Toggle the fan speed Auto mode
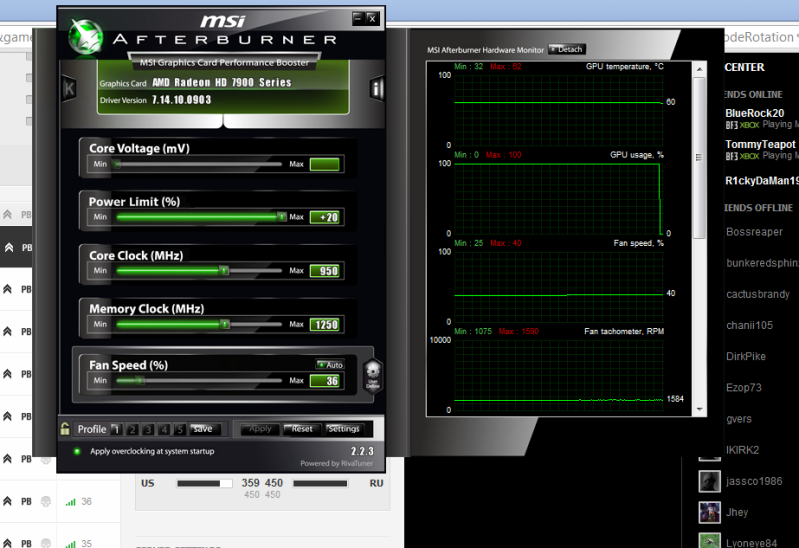Viewport: 799px width, 548px height. click(x=329, y=365)
